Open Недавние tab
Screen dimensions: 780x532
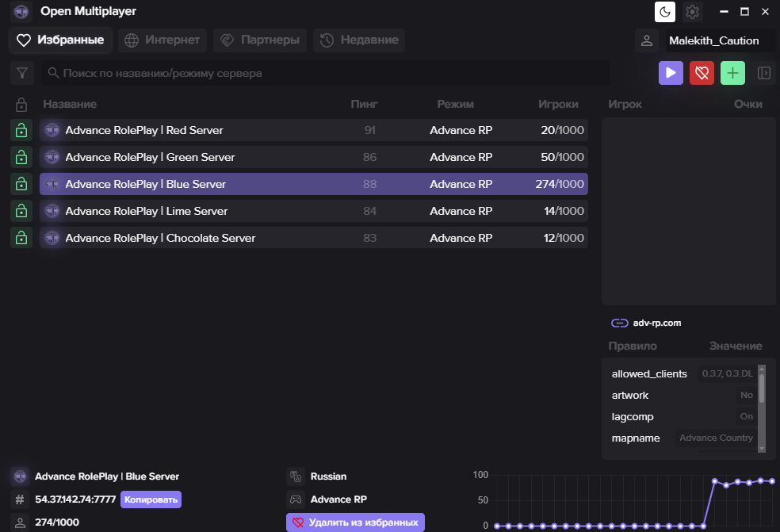pyautogui.click(x=358, y=40)
